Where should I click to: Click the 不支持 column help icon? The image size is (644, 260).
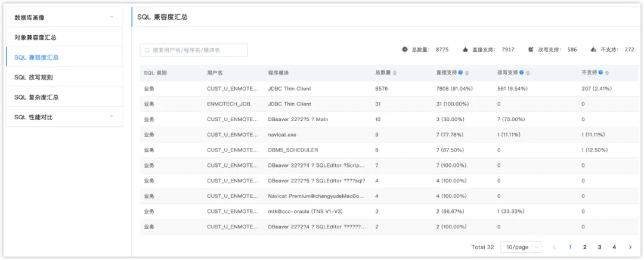[600, 73]
